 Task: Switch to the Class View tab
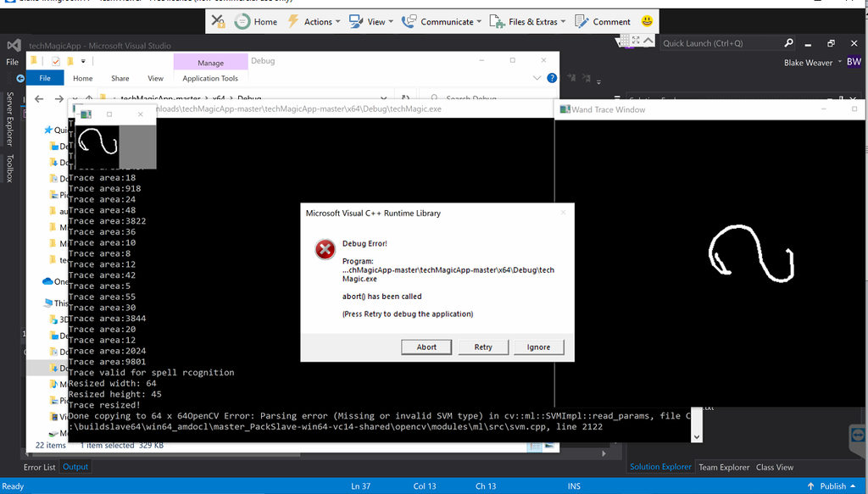775,467
